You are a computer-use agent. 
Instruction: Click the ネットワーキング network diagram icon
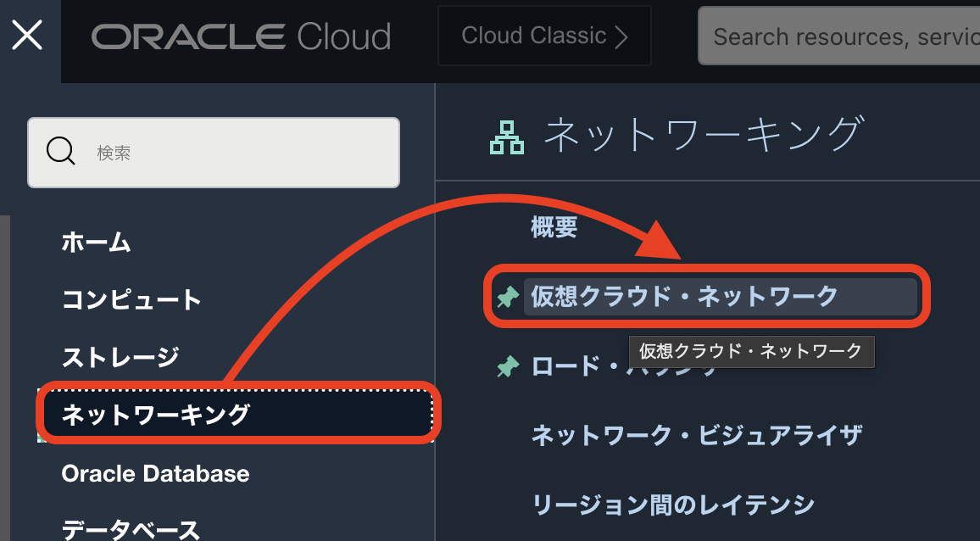507,137
